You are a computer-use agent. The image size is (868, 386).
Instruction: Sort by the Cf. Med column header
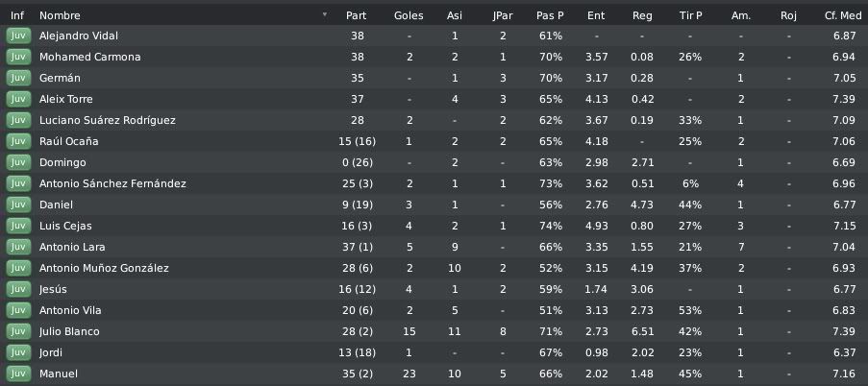[843, 15]
